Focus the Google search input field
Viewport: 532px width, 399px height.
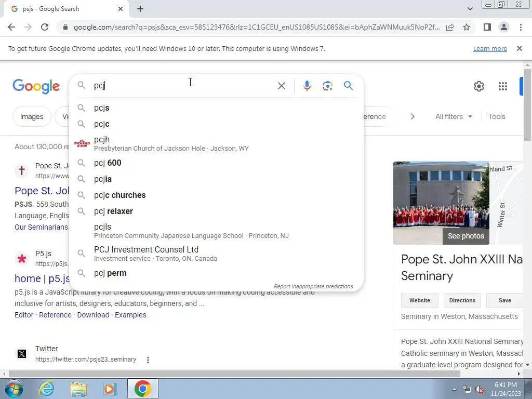183,86
